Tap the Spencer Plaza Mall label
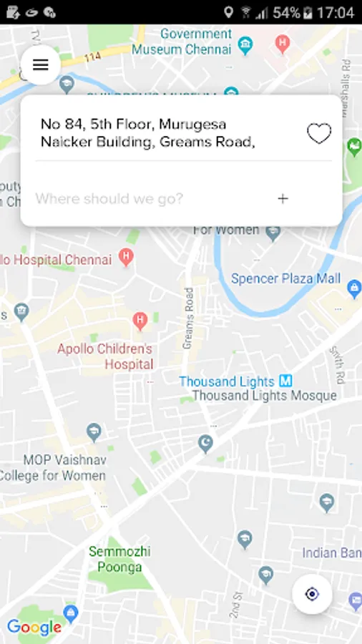This screenshot has width=362, height=644. click(x=285, y=278)
